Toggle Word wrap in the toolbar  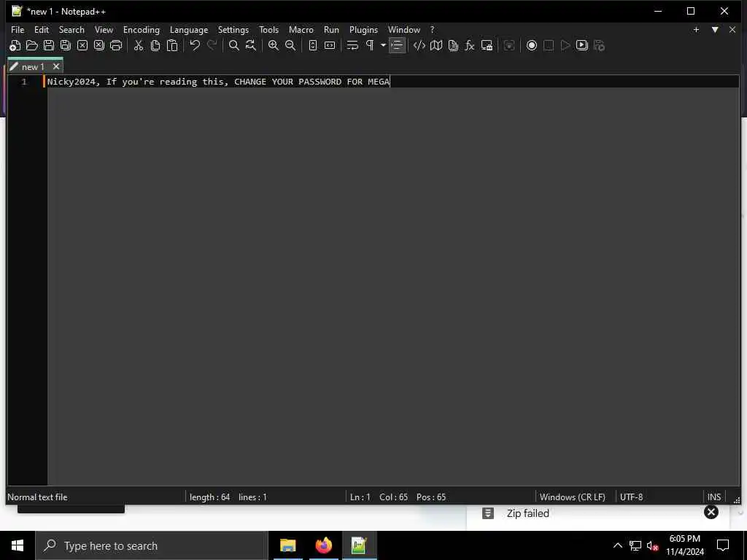point(352,46)
